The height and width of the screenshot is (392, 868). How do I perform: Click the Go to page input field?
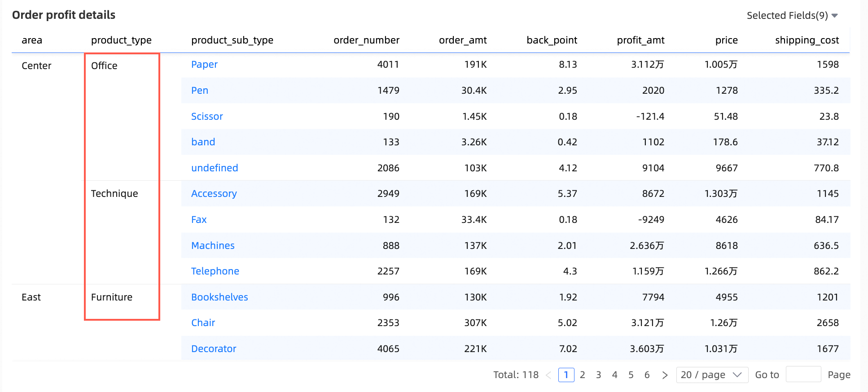point(803,374)
